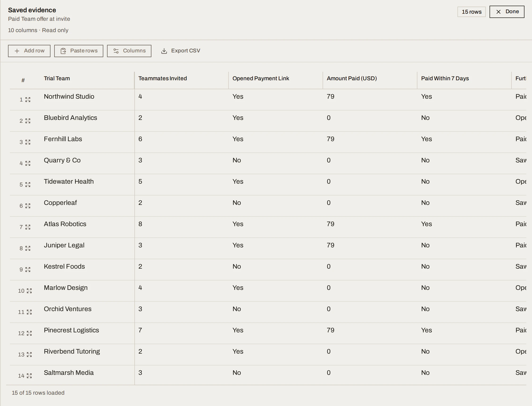Click expand icon on Tidewater Health row
This screenshot has height=406, width=532.
point(28,185)
